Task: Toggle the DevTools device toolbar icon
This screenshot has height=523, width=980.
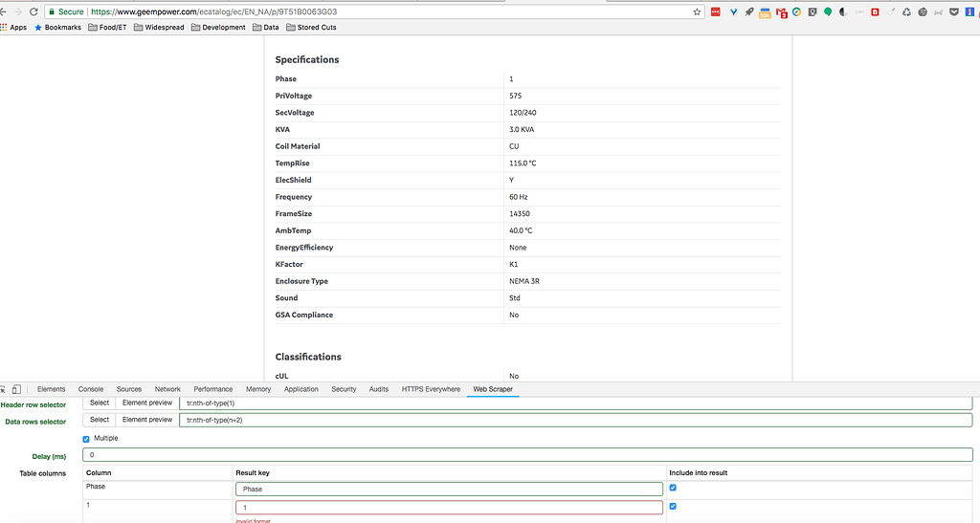Action: click(16, 389)
